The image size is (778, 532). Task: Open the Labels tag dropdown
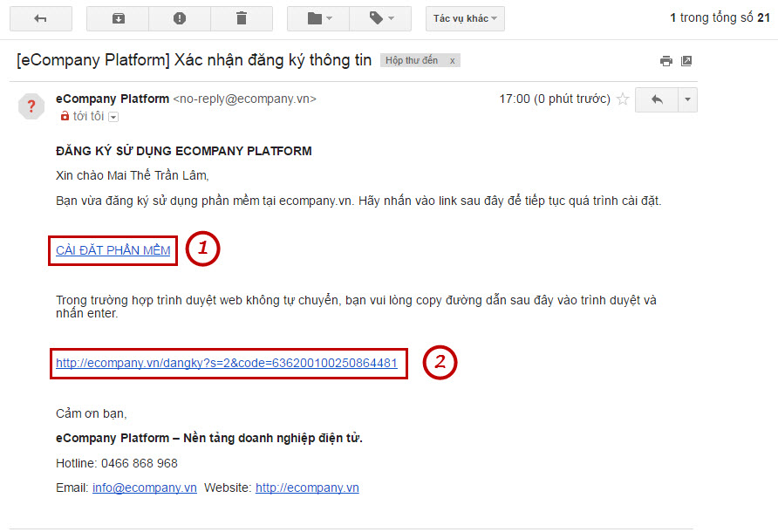(380, 19)
